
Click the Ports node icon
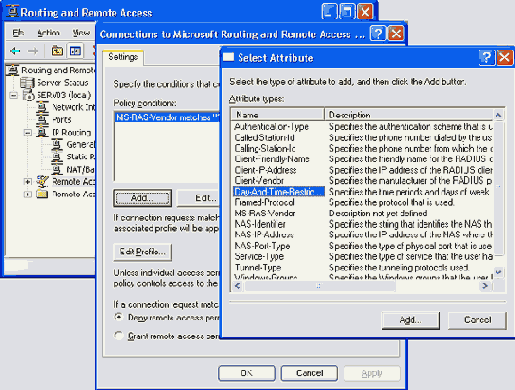[42, 119]
